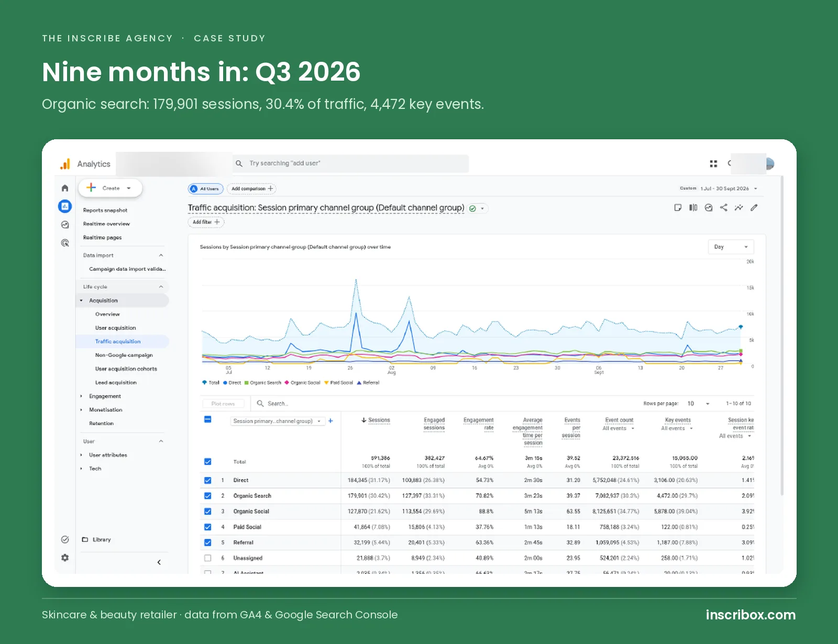Open the date range 1 Jul - 30 Sept 2026

click(719, 188)
